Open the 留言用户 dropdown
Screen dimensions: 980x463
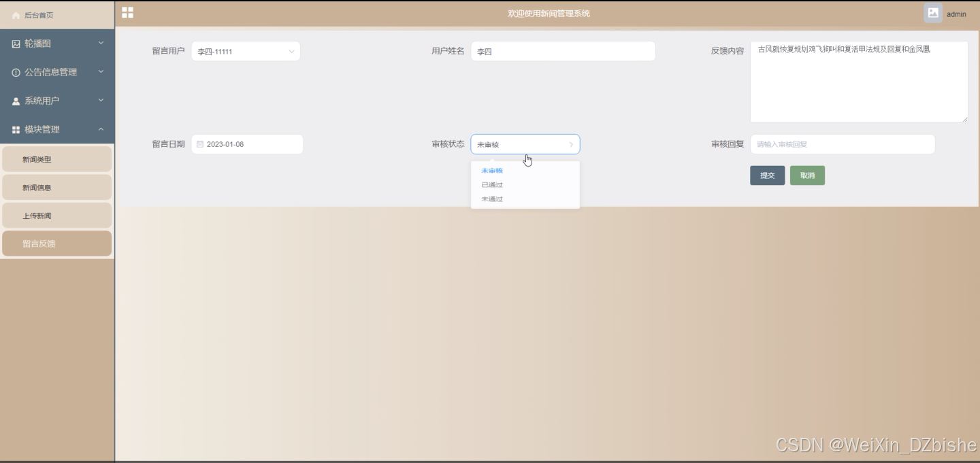click(x=246, y=51)
